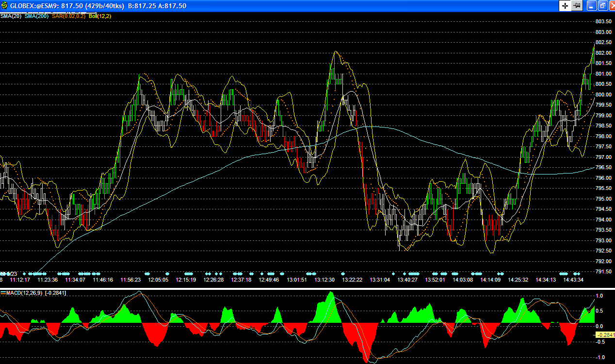Viewport: 615px width, 364px height.
Task: Minimize the GLOBEX chart window
Action: pyautogui.click(x=591, y=6)
